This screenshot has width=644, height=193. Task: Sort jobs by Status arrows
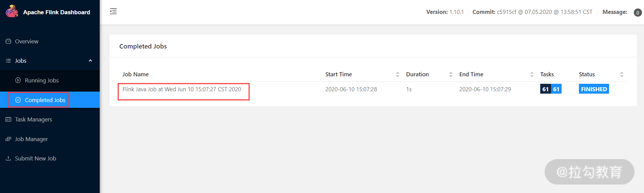622,75
